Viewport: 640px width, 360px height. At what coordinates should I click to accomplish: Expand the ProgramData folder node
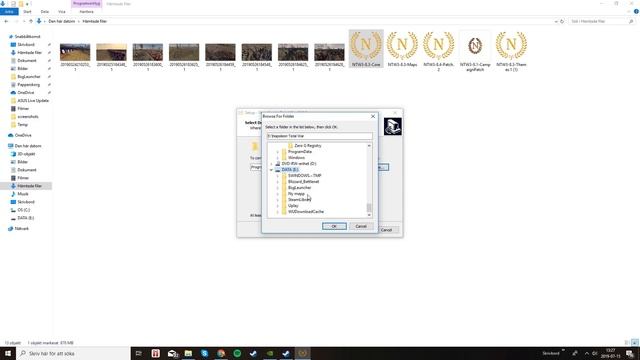tap(278, 151)
